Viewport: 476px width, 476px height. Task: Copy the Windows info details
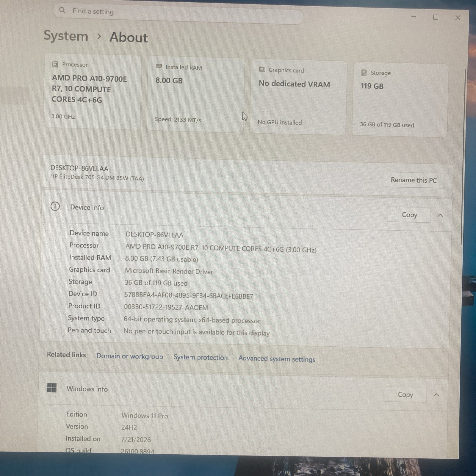point(405,394)
